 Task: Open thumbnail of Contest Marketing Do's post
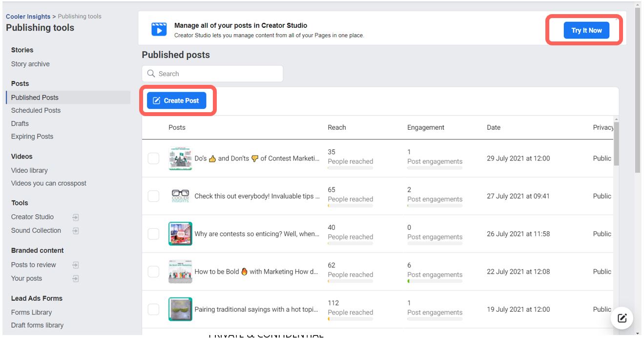coord(180,159)
